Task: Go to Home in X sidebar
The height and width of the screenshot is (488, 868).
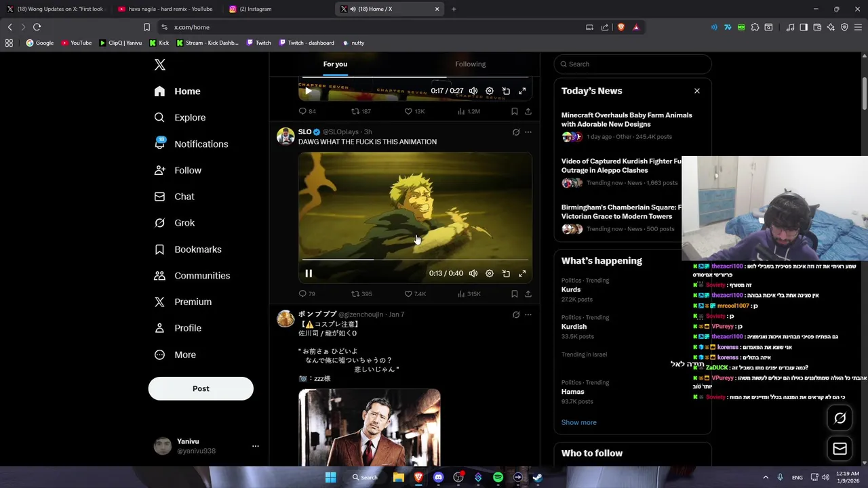Action: pyautogui.click(x=177, y=91)
